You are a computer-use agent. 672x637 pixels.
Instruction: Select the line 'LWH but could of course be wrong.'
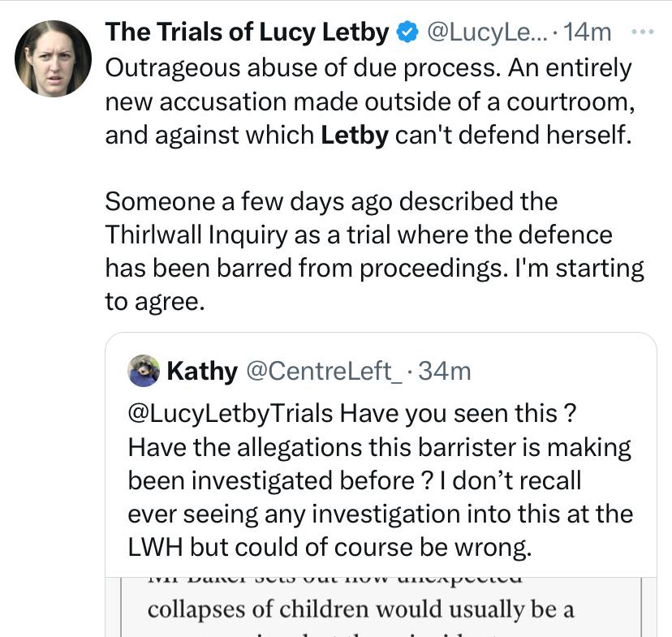(x=330, y=547)
